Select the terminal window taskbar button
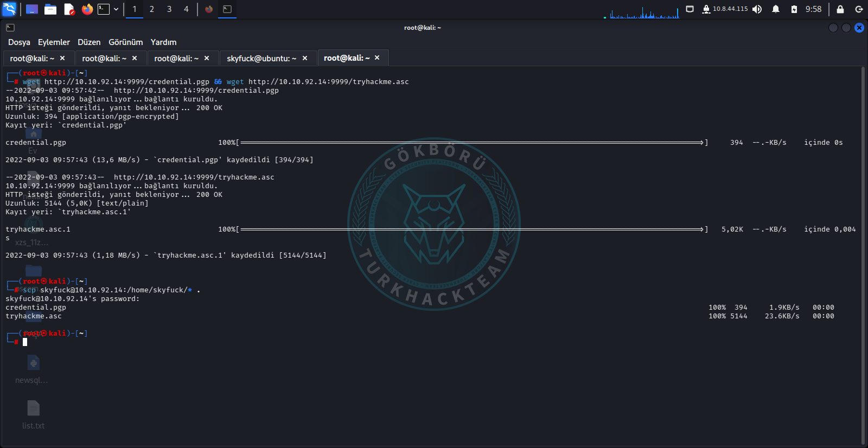 tap(227, 9)
